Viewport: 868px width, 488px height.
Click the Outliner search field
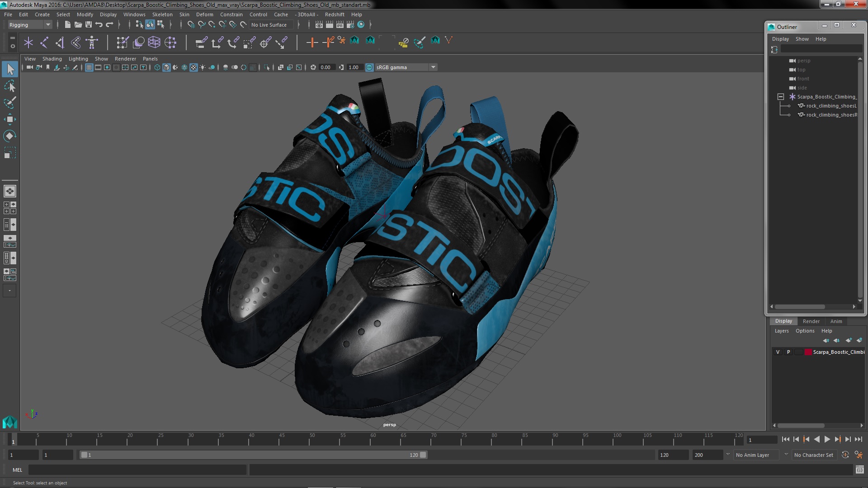821,49
